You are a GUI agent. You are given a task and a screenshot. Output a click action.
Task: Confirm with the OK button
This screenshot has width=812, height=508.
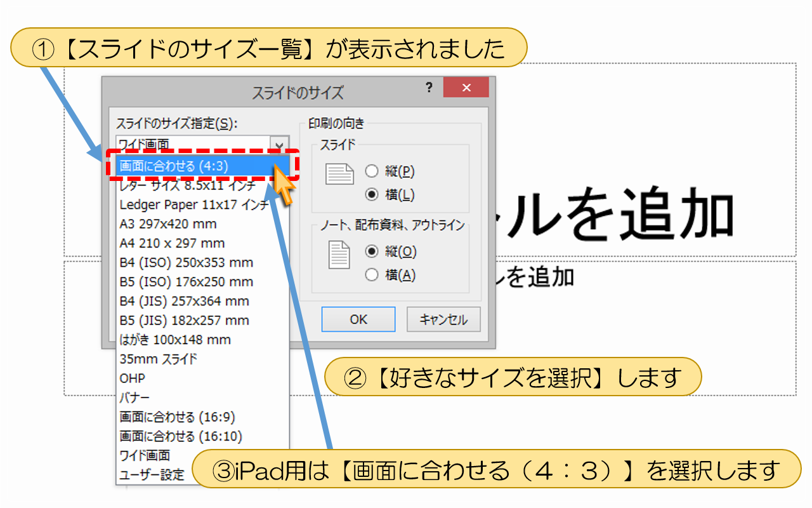(358, 319)
